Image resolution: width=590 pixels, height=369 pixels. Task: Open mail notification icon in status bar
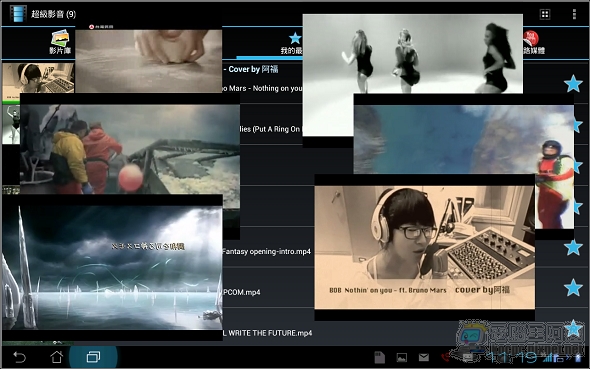coord(424,357)
